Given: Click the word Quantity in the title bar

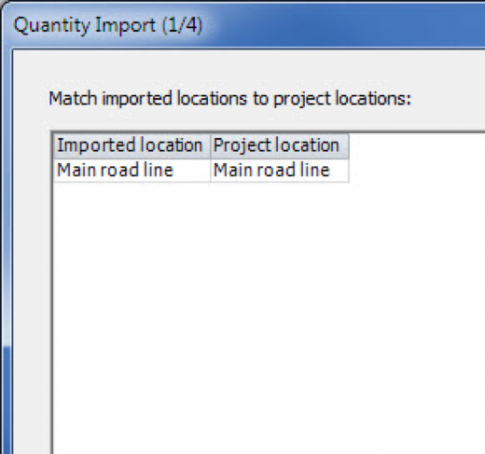Looking at the screenshot, I should (x=52, y=25).
